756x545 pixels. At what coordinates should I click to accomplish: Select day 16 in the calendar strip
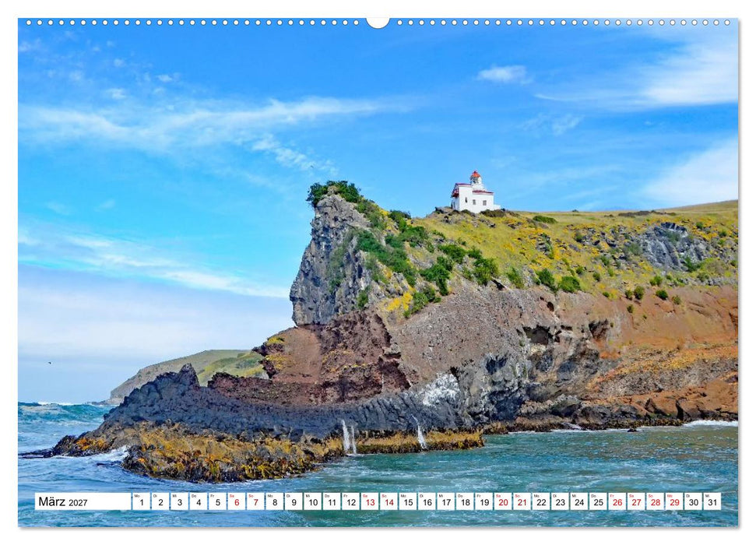[427, 501]
